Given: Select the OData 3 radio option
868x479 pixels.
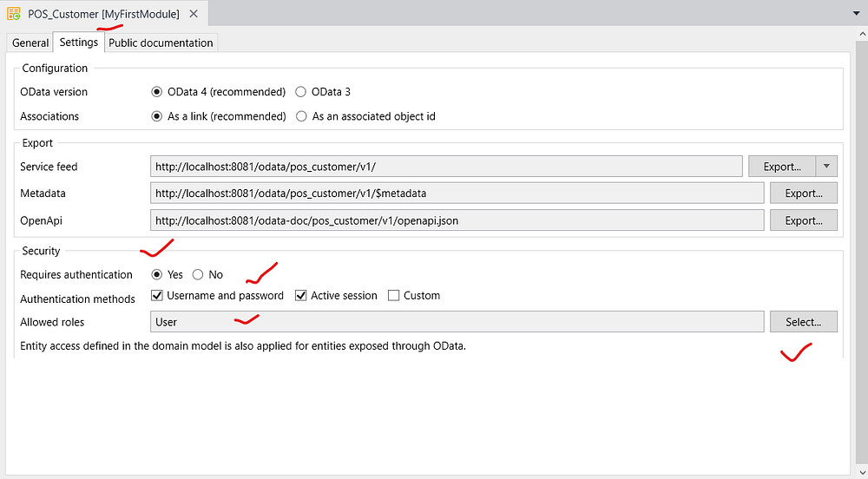Looking at the screenshot, I should tap(301, 92).
